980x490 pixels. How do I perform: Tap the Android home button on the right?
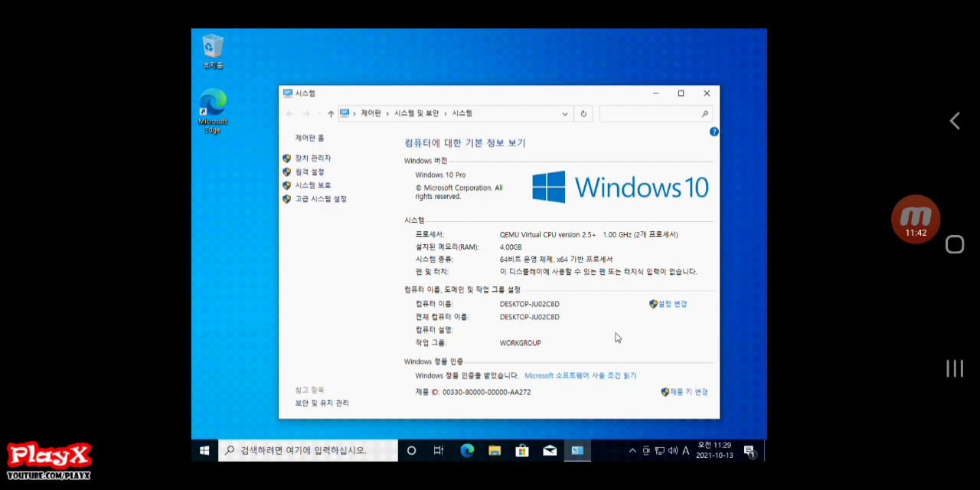coord(954,244)
